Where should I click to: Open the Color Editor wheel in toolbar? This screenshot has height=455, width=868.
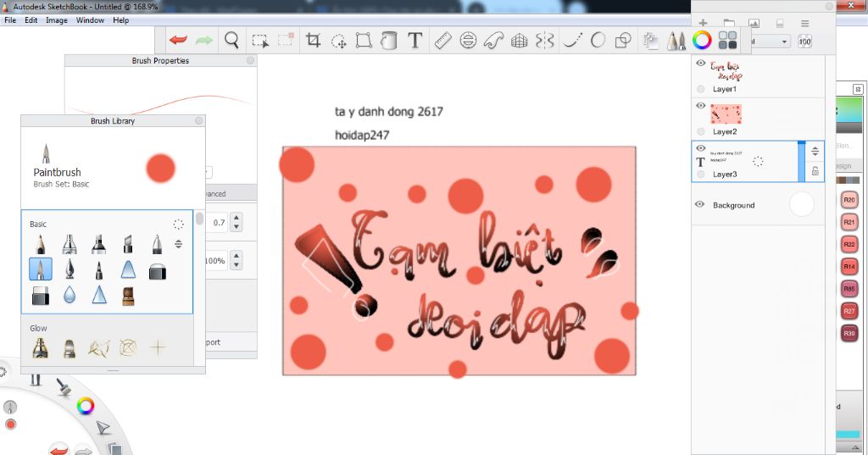click(x=702, y=40)
